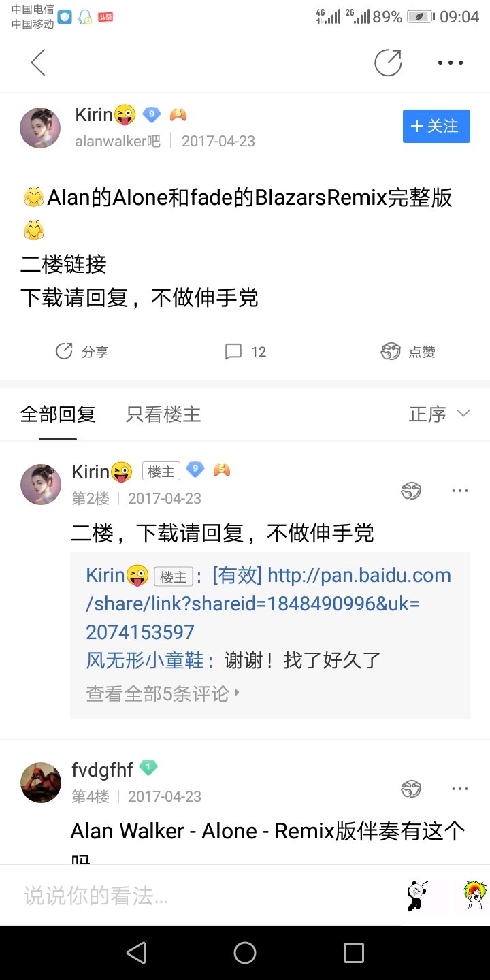The width and height of the screenshot is (490, 980).
Task: Open the pan.baidu.com share link
Action: tap(268, 603)
